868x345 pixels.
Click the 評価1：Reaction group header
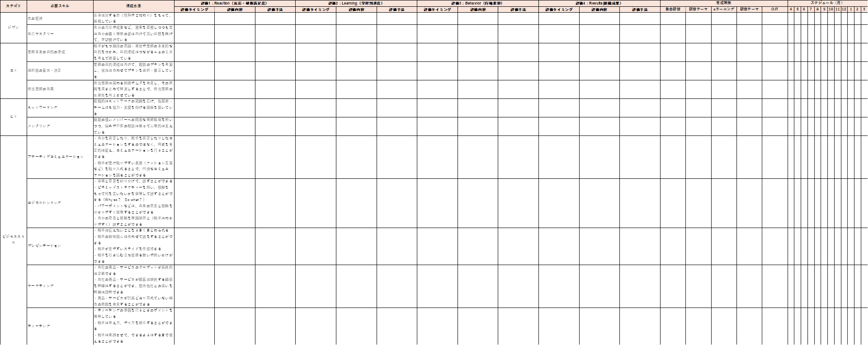235,3
